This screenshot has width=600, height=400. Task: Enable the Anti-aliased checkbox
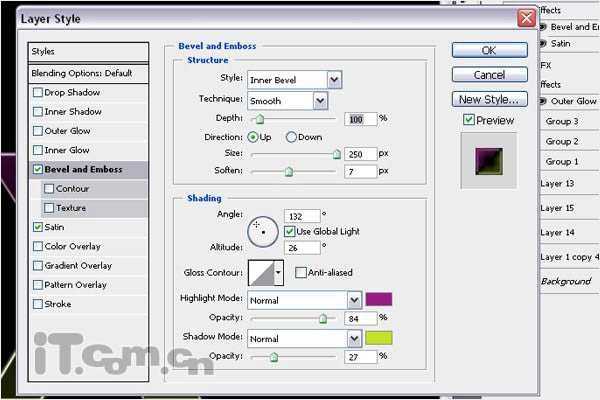[300, 272]
